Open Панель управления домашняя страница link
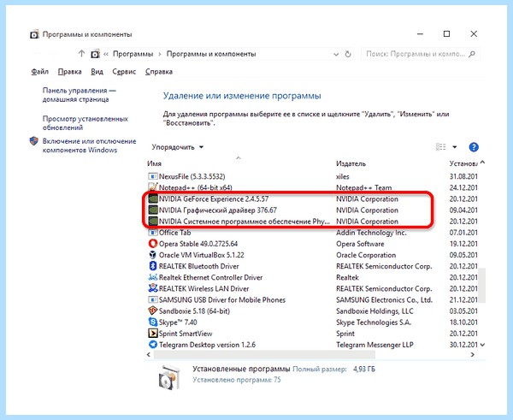 point(80,95)
